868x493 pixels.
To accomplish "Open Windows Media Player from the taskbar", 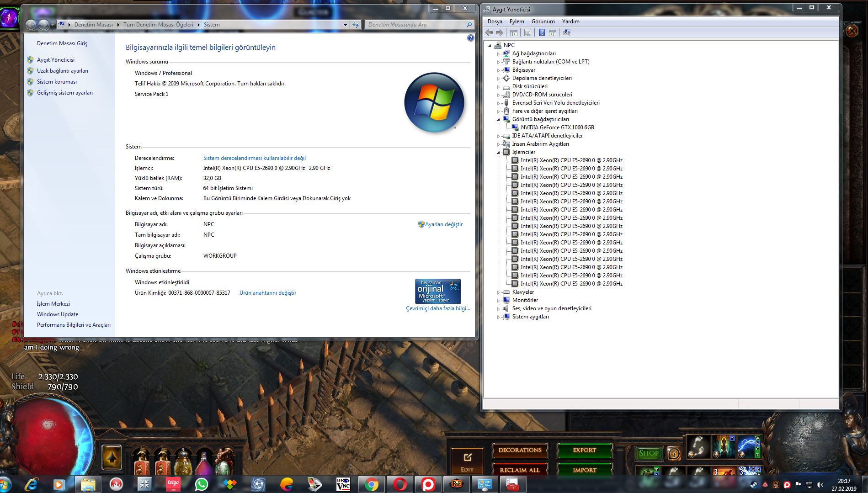I will [x=59, y=484].
